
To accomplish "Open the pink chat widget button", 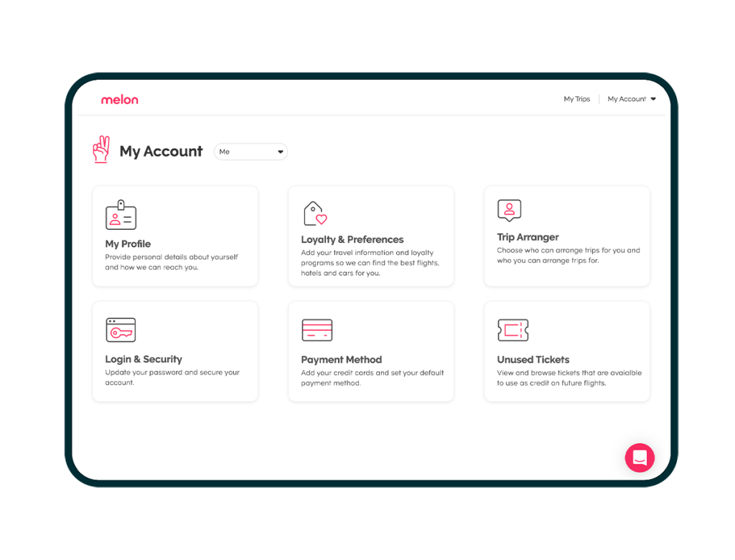I will (640, 457).
